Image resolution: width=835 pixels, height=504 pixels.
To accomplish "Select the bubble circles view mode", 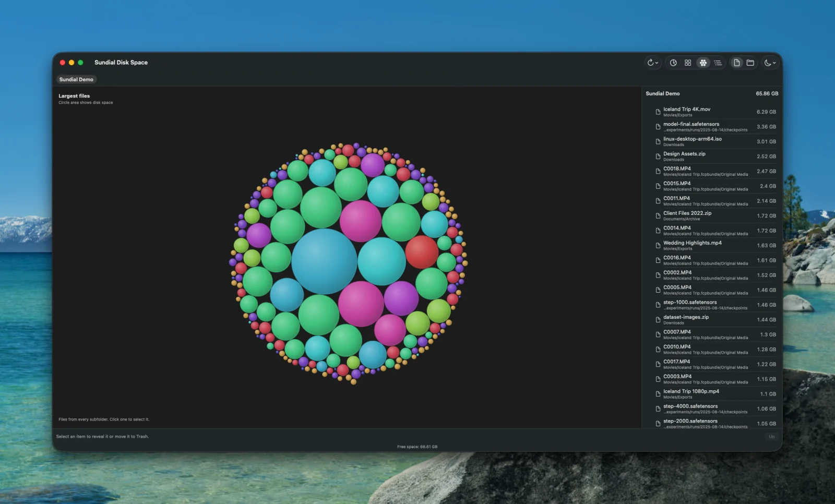I will click(x=703, y=63).
